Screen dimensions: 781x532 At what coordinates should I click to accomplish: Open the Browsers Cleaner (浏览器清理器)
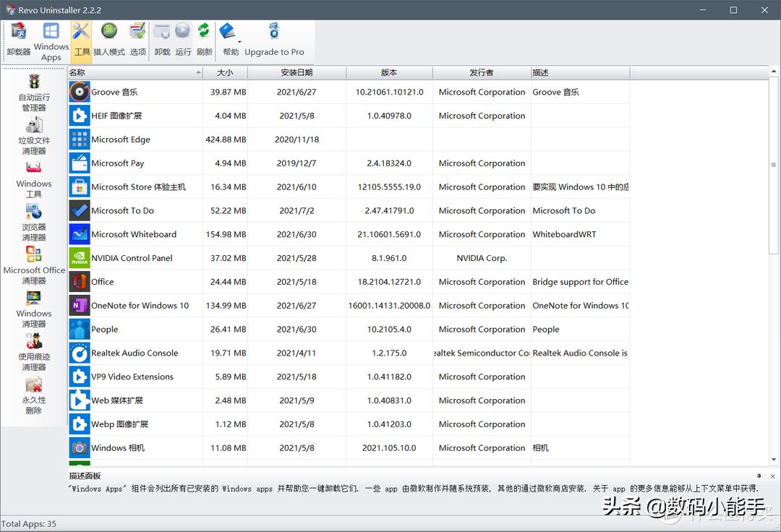click(34, 223)
